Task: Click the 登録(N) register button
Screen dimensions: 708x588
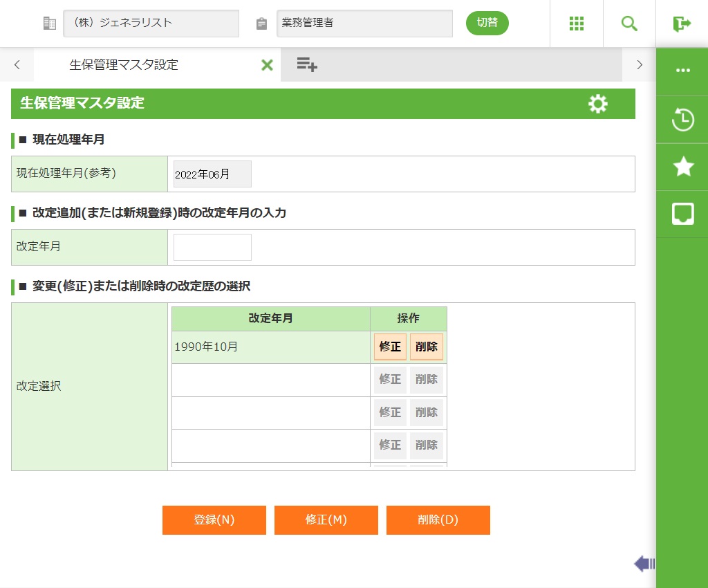Action: (214, 520)
